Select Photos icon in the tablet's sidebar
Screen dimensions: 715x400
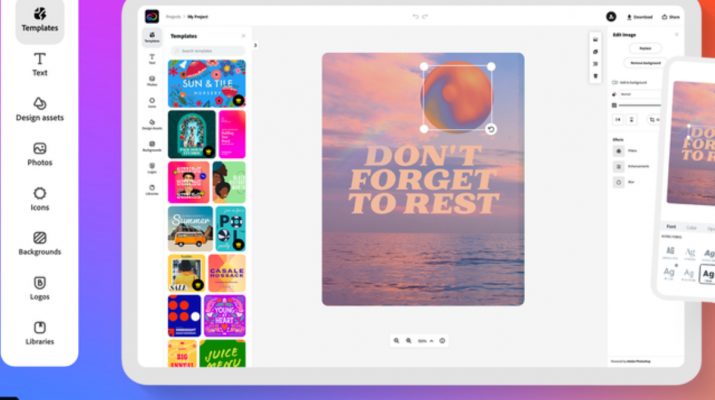coord(152,81)
